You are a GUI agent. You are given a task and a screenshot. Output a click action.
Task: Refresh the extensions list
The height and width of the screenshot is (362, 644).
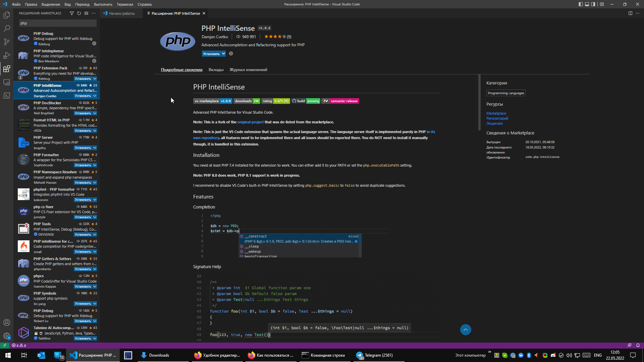pyautogui.click(x=79, y=13)
